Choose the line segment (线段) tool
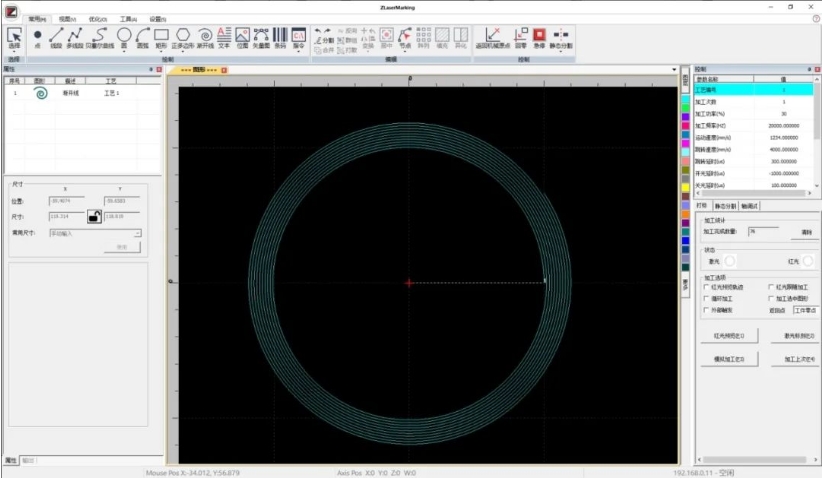This screenshot has width=822, height=479. (x=56, y=38)
